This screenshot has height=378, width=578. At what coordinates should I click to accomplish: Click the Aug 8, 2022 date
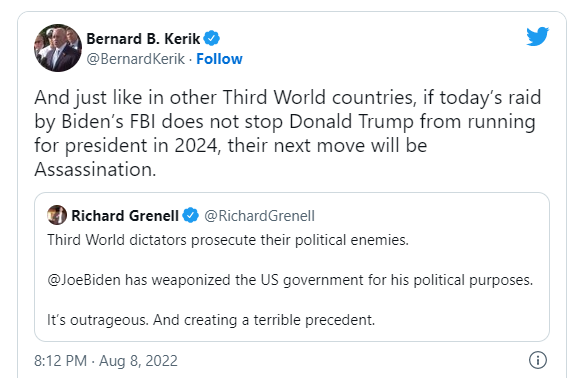coord(138,361)
